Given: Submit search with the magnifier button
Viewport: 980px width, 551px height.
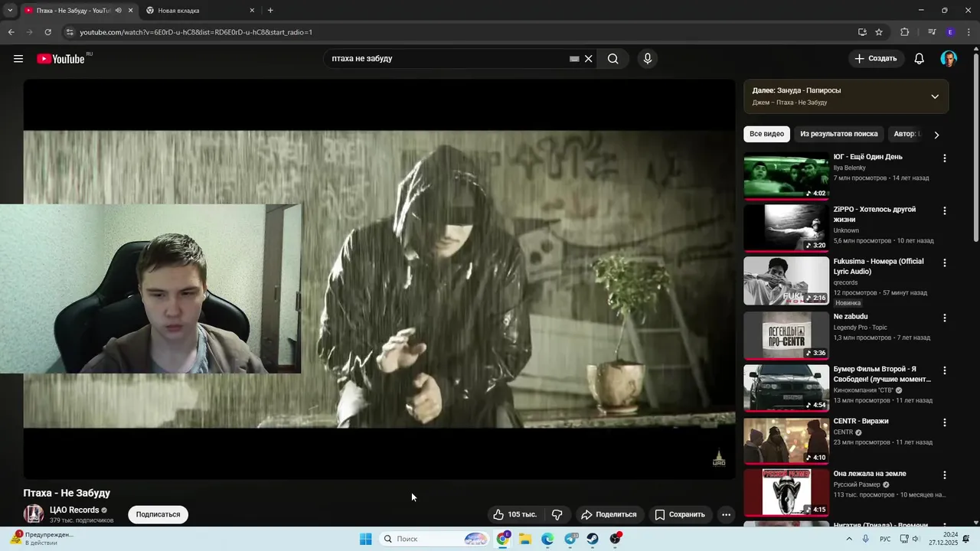Looking at the screenshot, I should click(612, 59).
